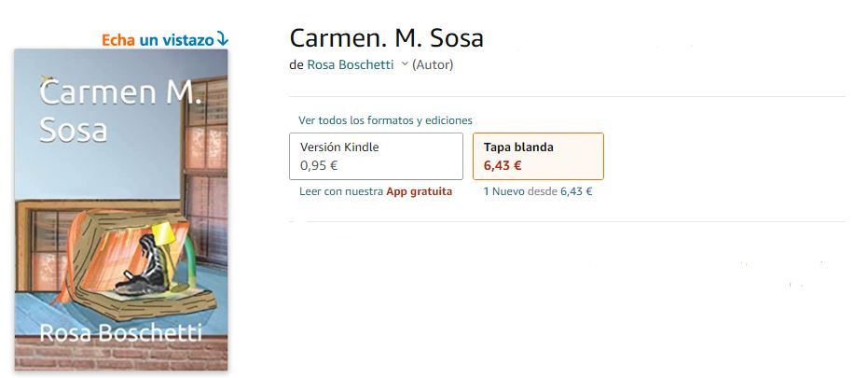The width and height of the screenshot is (868, 378).
Task: Select the "Tapa blanda" format option
Action: point(538,156)
